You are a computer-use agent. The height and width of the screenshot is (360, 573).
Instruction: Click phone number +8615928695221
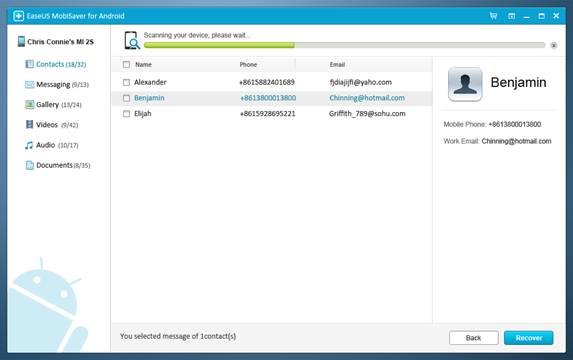click(x=267, y=114)
